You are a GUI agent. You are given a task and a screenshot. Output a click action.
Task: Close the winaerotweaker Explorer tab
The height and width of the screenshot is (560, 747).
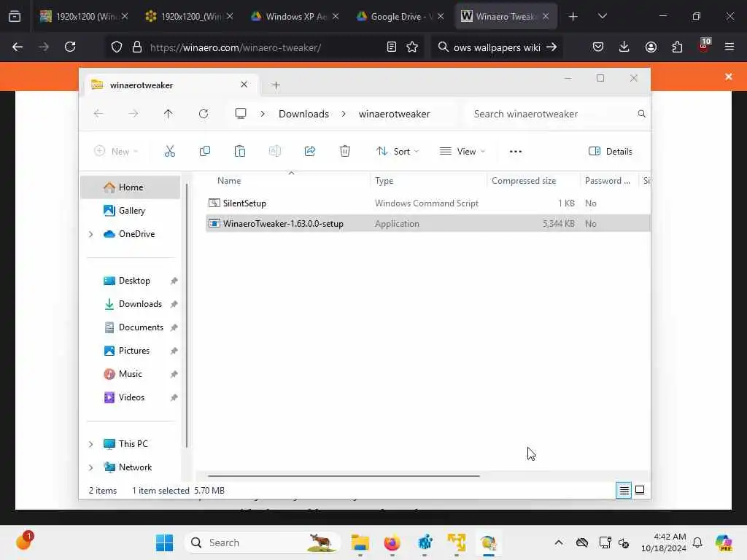coord(244,85)
